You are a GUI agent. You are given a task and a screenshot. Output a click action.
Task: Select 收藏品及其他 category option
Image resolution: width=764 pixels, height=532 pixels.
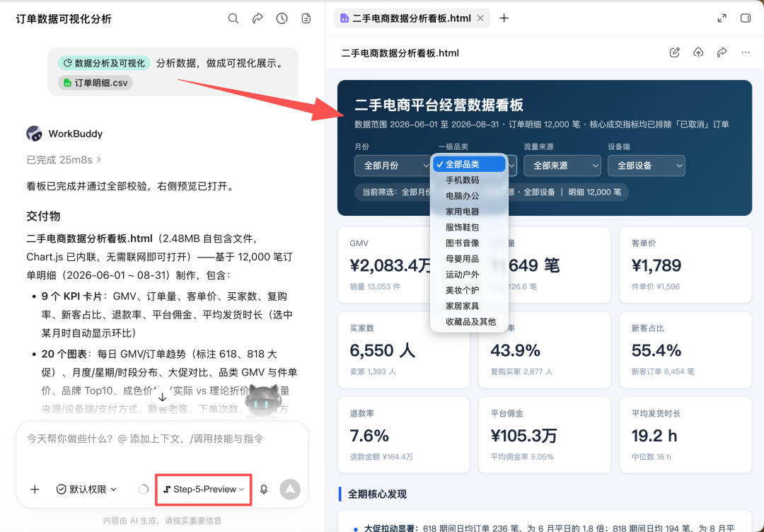point(469,322)
